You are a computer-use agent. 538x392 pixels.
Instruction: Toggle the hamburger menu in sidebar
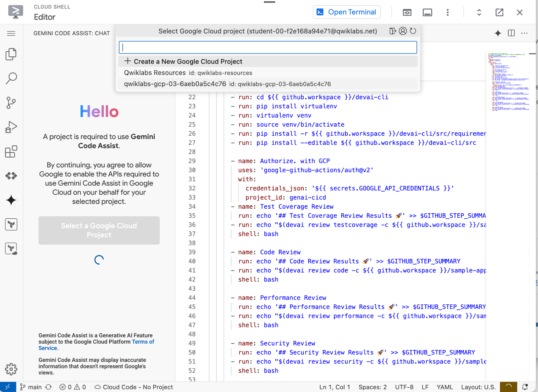pos(11,33)
